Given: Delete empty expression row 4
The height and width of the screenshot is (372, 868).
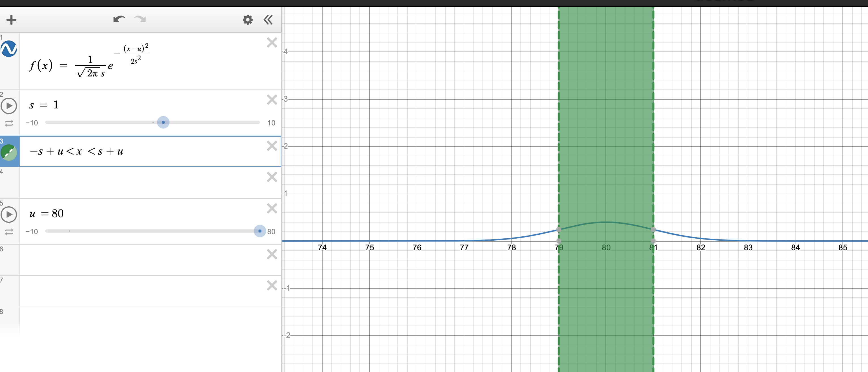Looking at the screenshot, I should (x=272, y=177).
